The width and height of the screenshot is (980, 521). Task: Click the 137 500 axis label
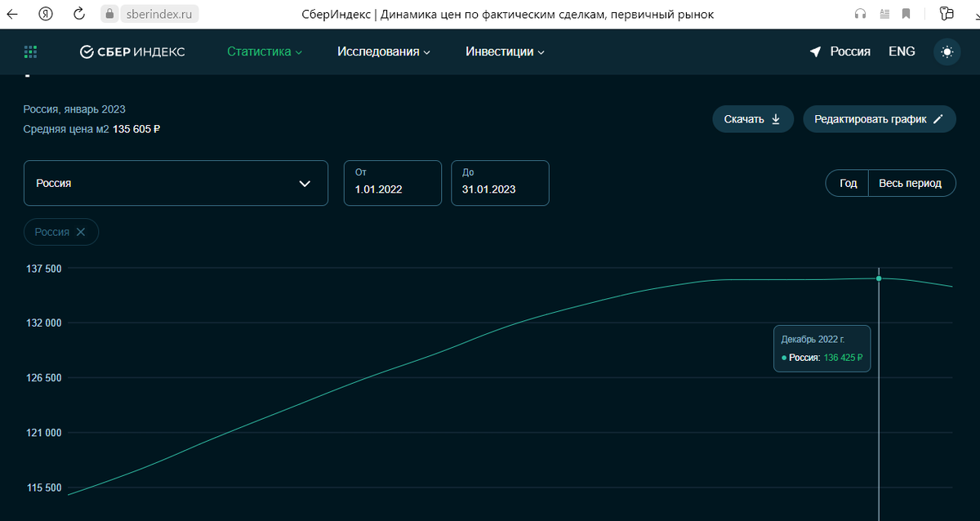[x=42, y=268]
